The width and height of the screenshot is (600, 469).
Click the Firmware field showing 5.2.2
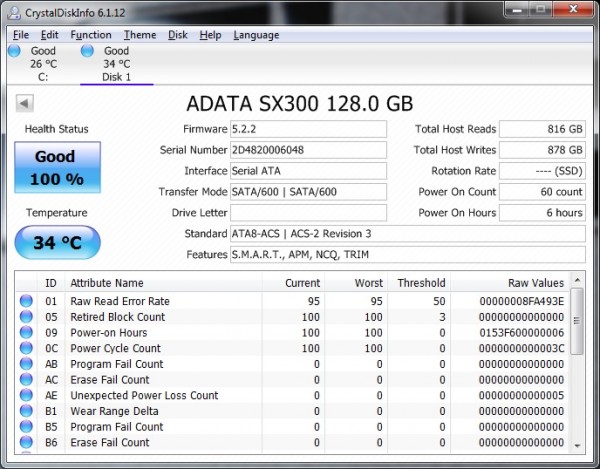click(x=308, y=129)
